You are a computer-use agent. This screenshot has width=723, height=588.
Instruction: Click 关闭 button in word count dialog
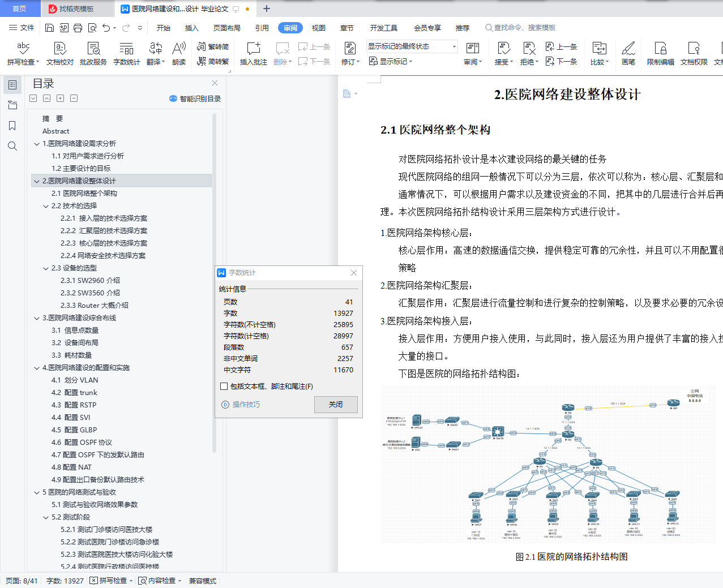336,404
